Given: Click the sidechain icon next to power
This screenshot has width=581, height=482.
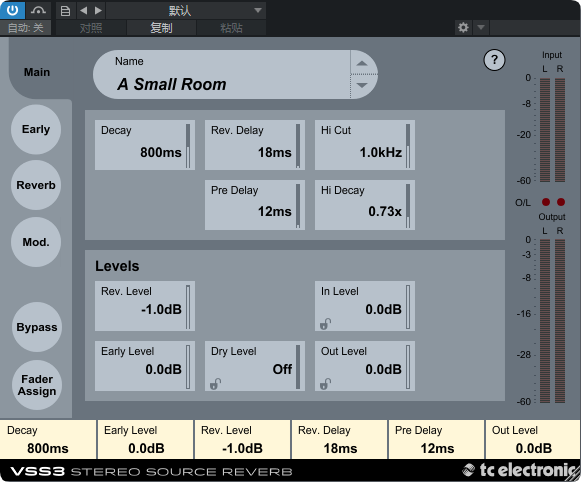Looking at the screenshot, I should pos(38,10).
